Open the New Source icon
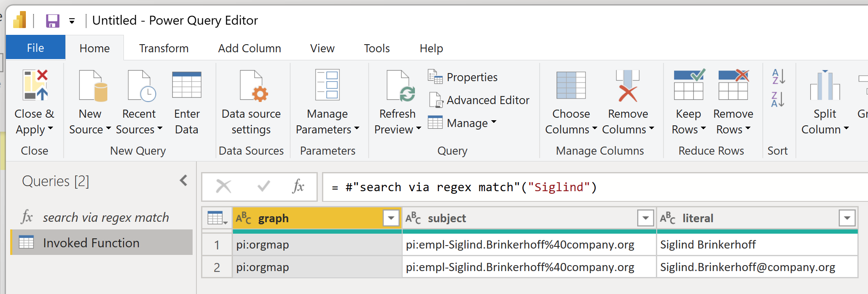 point(93,86)
